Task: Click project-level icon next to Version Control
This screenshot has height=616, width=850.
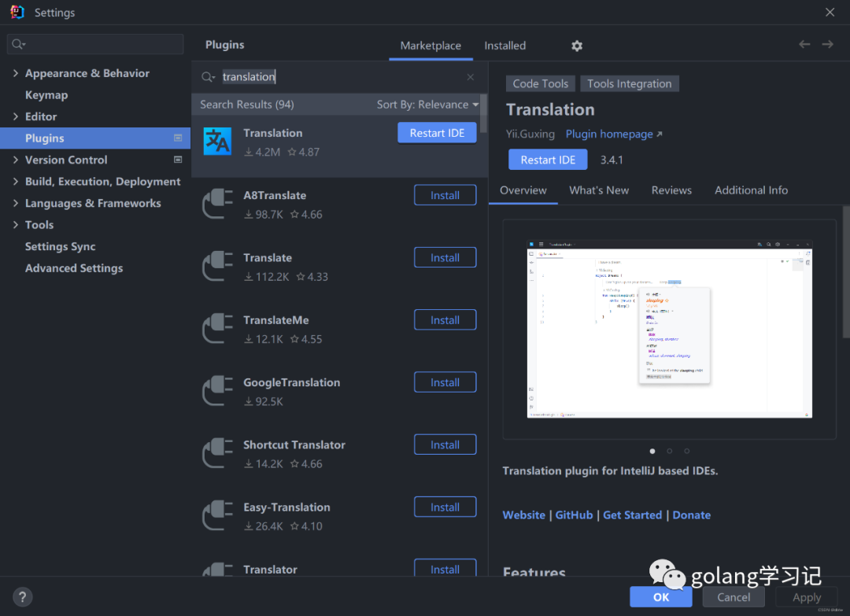Action: (x=178, y=160)
